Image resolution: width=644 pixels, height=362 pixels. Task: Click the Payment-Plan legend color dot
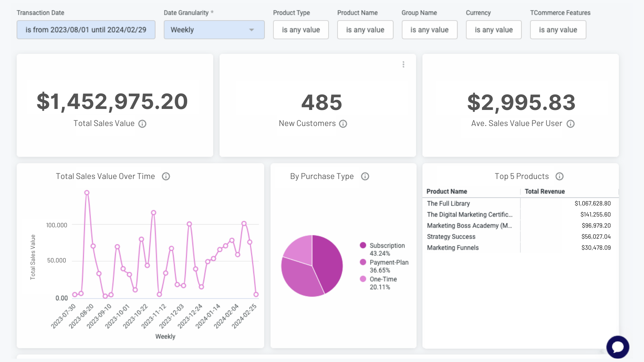pos(363,262)
